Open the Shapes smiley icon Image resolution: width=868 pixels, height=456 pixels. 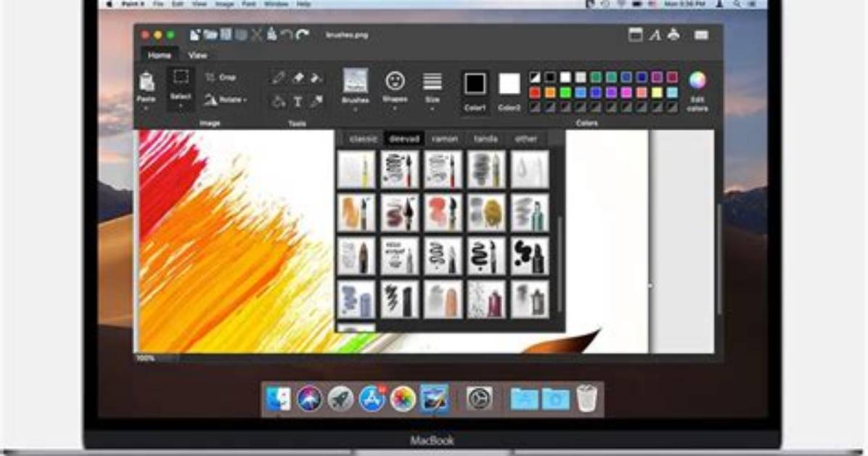coord(395,81)
